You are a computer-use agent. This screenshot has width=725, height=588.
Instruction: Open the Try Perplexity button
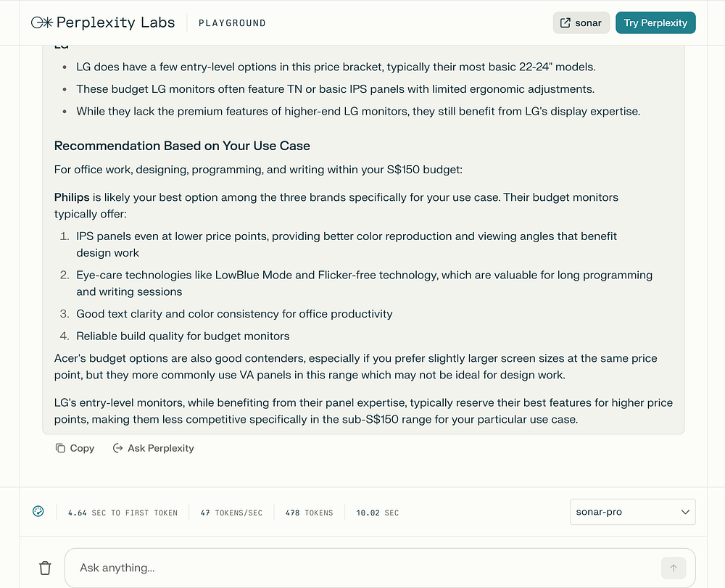(x=655, y=23)
